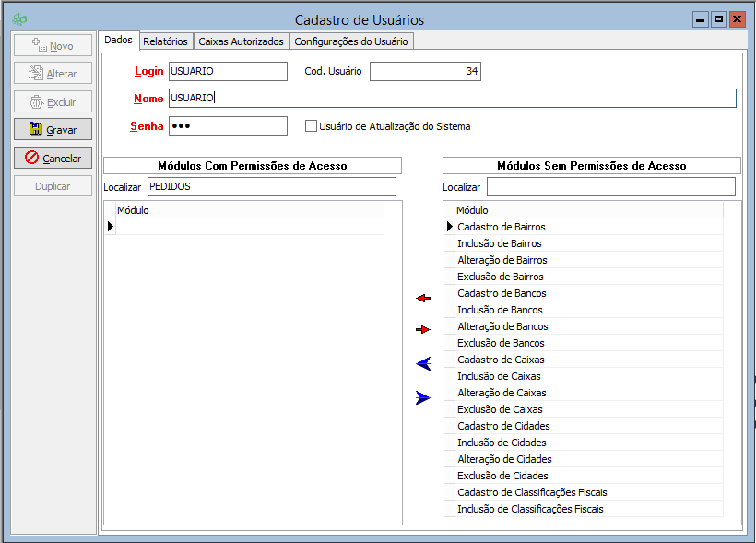756x543 pixels.
Task: Switch to the Relatórios tab
Action: click(166, 41)
